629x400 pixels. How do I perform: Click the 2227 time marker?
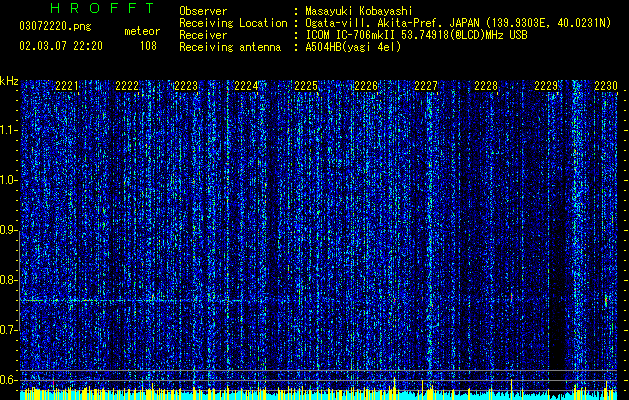426,86
